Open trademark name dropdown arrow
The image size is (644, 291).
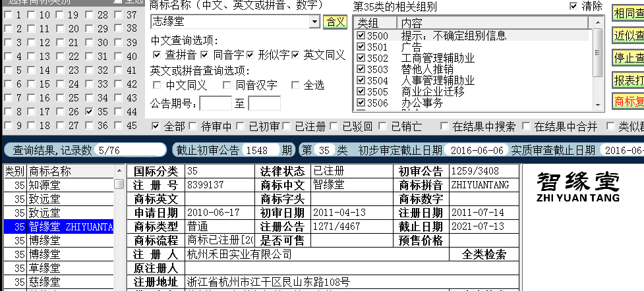pos(314,22)
